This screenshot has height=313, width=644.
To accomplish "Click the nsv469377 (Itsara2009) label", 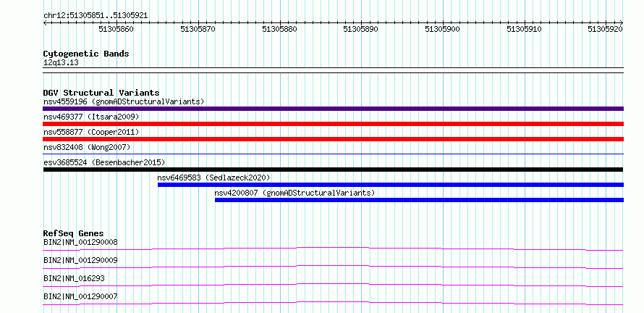I will pos(91,117).
